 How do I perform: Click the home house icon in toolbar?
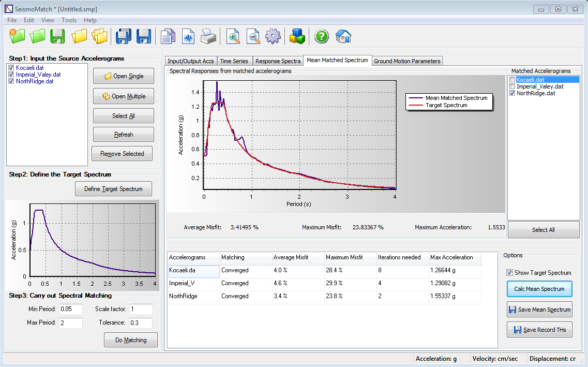point(343,36)
